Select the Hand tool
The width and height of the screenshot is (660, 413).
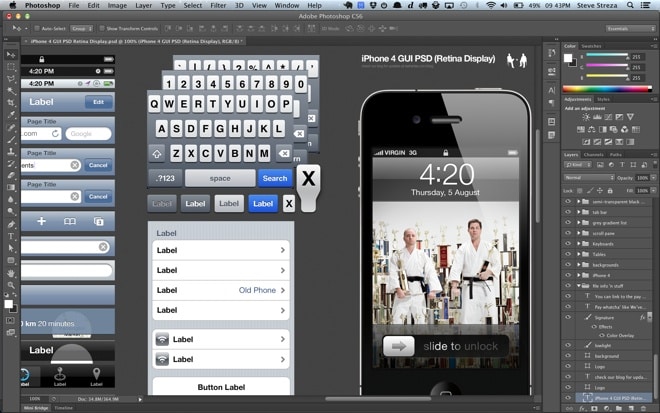11,273
